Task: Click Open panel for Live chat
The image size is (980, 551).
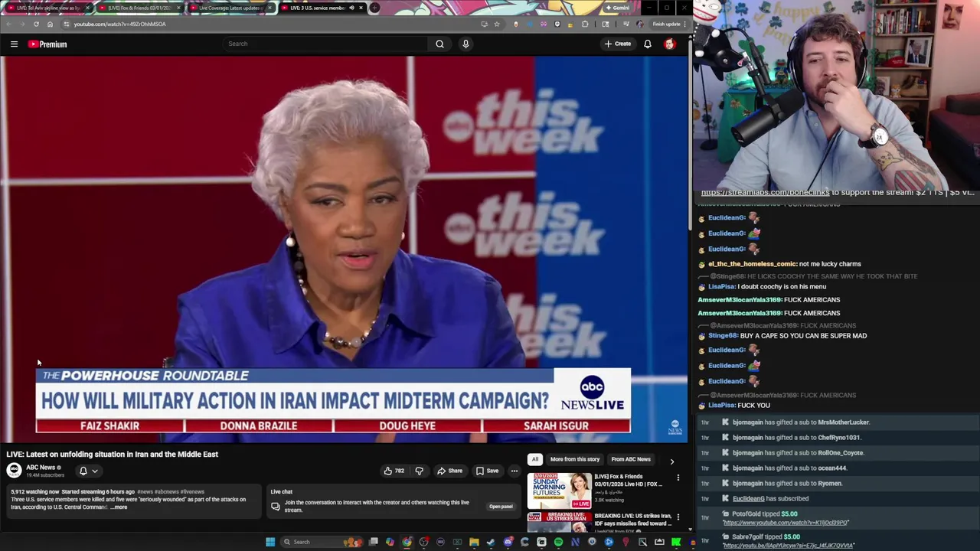Action: coord(501,506)
